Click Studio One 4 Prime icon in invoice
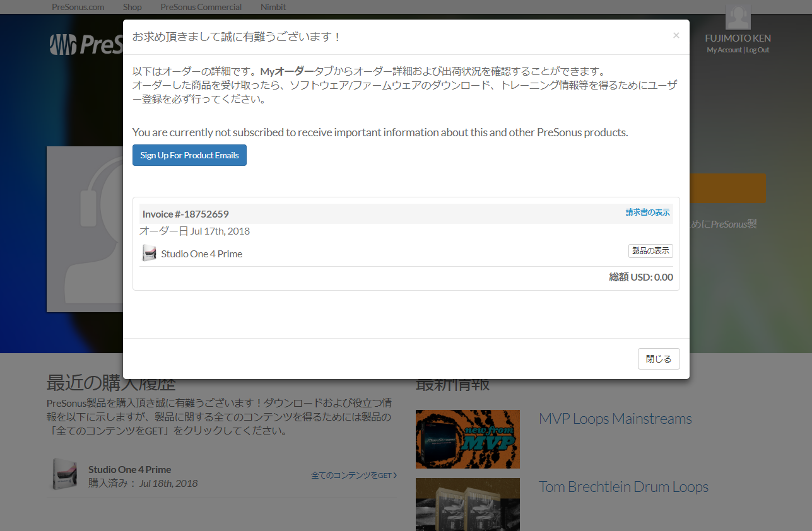This screenshot has width=812, height=531. [149, 254]
